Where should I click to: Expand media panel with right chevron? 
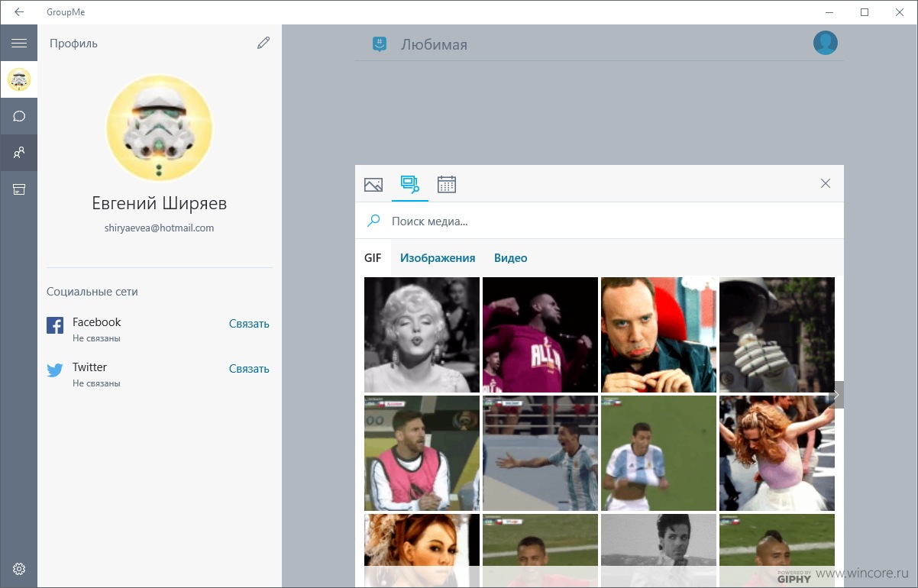(x=836, y=395)
